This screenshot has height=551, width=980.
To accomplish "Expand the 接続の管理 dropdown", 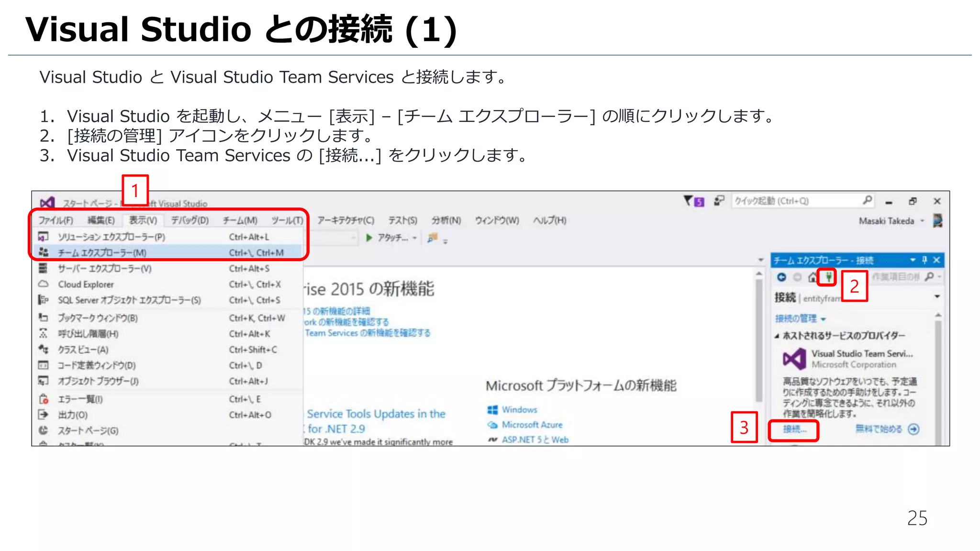I will tap(824, 319).
